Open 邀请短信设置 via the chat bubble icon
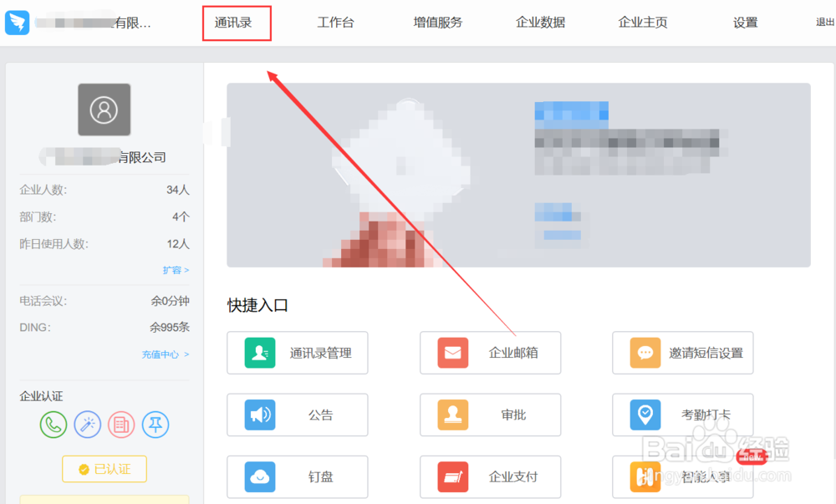The image size is (836, 504). 645,353
